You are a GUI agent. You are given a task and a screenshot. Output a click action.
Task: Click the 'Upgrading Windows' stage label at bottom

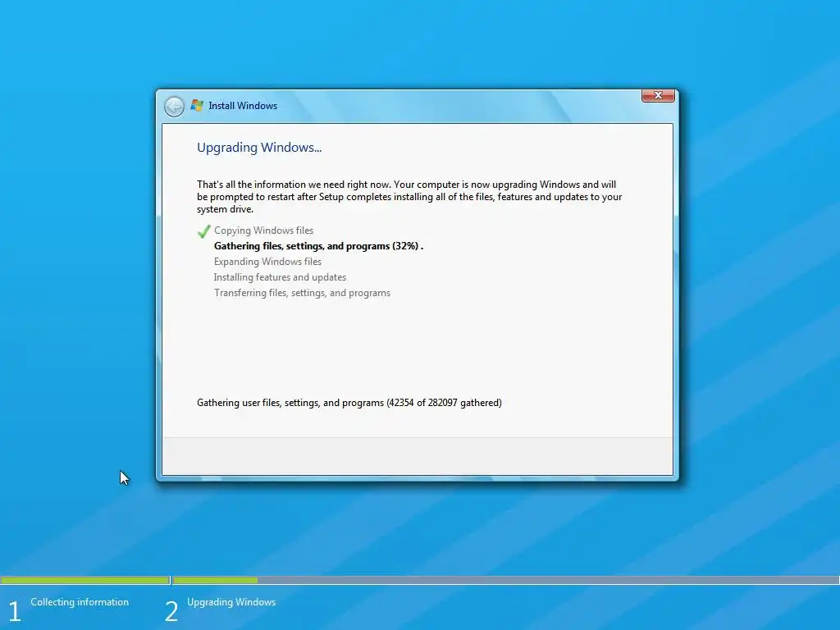(231, 601)
